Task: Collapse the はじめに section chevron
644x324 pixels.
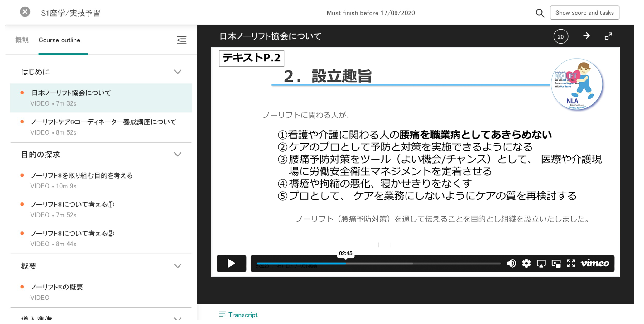Action: (x=178, y=72)
